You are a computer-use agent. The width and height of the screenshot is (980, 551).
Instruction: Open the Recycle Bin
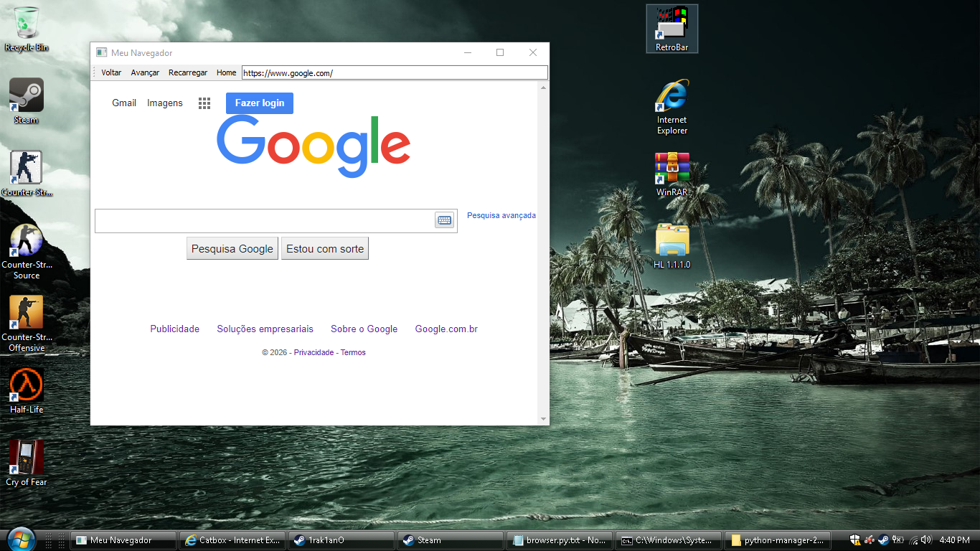(x=27, y=23)
